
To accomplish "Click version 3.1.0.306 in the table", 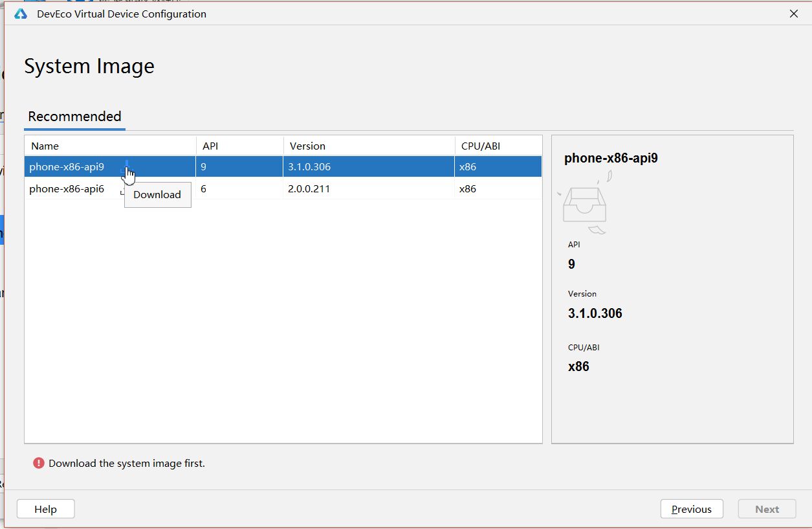I will 309,166.
